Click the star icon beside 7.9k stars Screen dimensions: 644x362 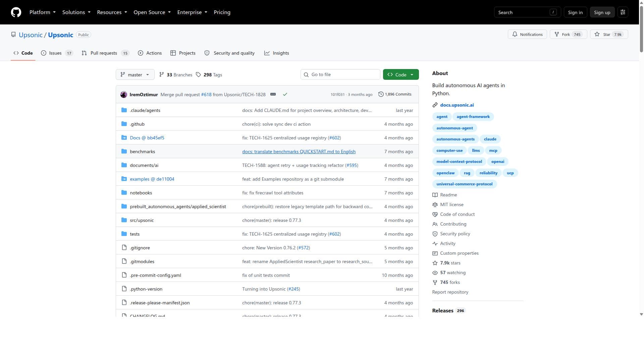coord(435,263)
